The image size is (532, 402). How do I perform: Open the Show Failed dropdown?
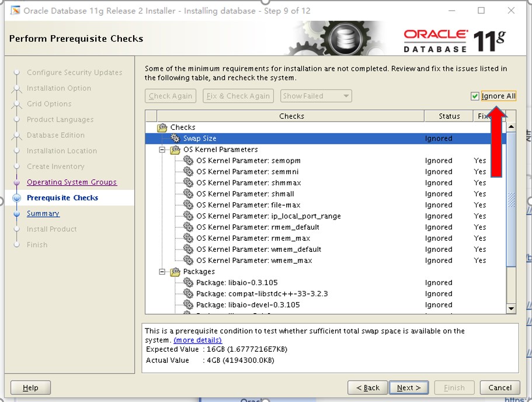(316, 96)
